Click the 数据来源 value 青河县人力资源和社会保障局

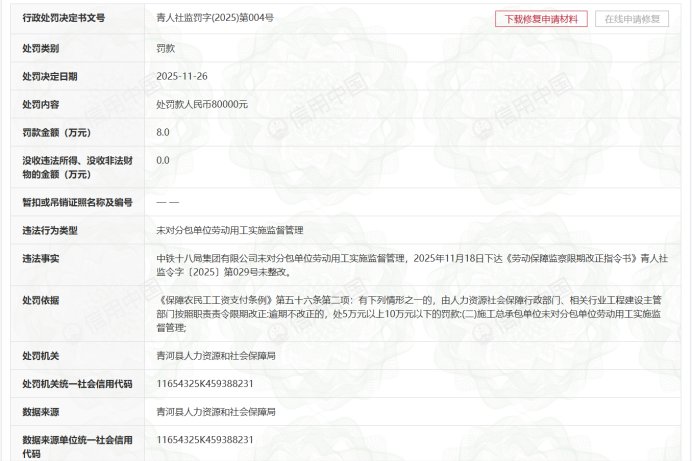[215, 412]
